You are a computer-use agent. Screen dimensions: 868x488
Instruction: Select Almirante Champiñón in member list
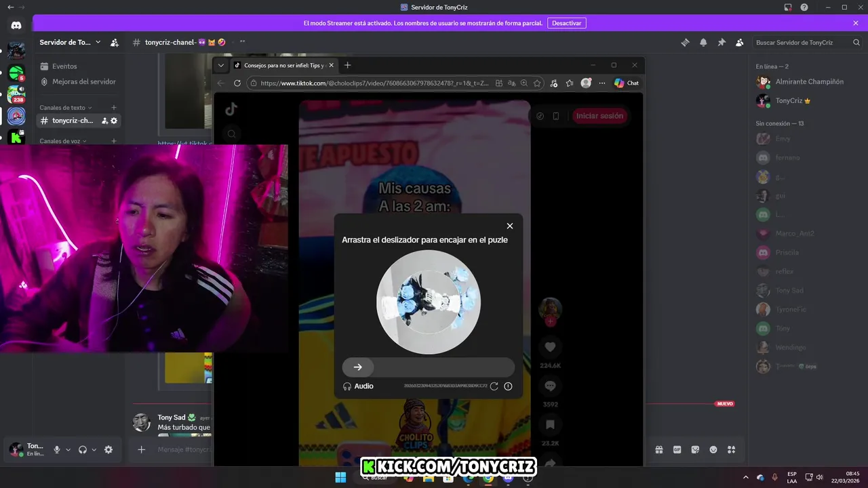[807, 82]
